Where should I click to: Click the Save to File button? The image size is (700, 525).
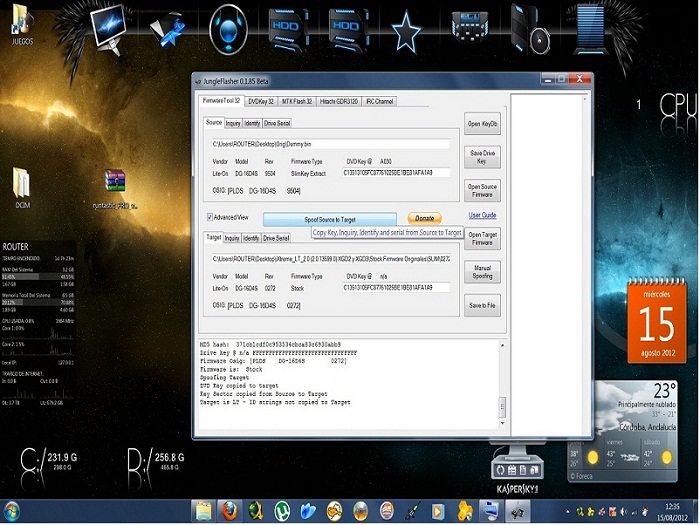pos(482,305)
